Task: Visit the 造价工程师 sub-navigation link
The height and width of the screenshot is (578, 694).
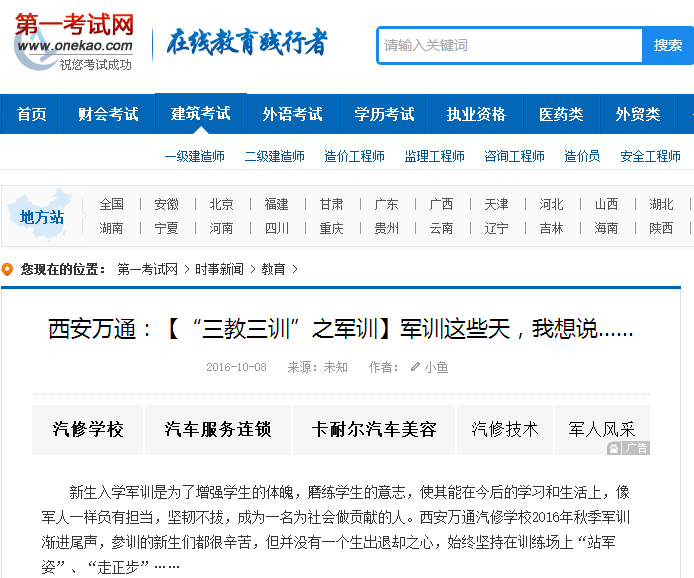Action: pos(354,156)
